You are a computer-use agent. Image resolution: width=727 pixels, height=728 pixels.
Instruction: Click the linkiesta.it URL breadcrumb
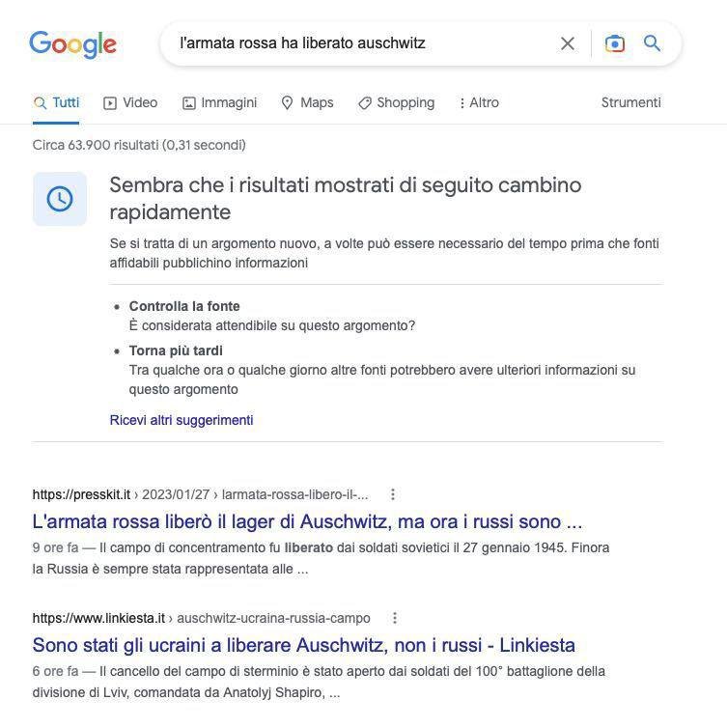point(201,618)
